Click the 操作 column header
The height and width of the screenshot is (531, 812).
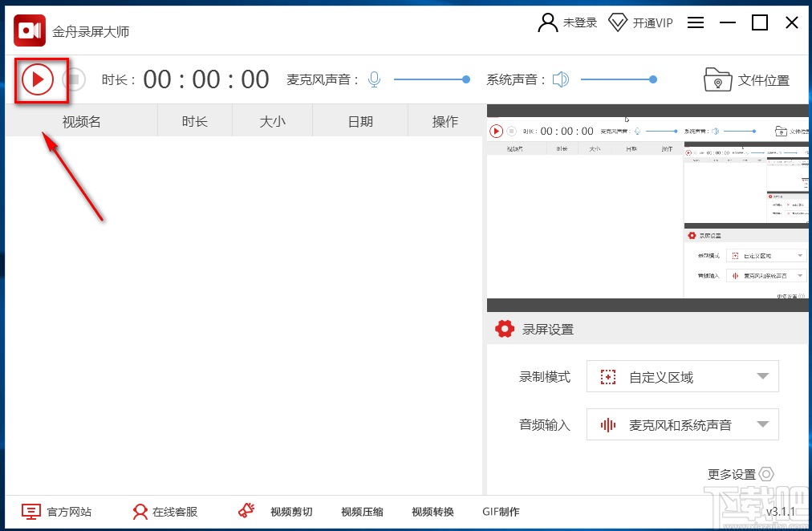[x=445, y=122]
